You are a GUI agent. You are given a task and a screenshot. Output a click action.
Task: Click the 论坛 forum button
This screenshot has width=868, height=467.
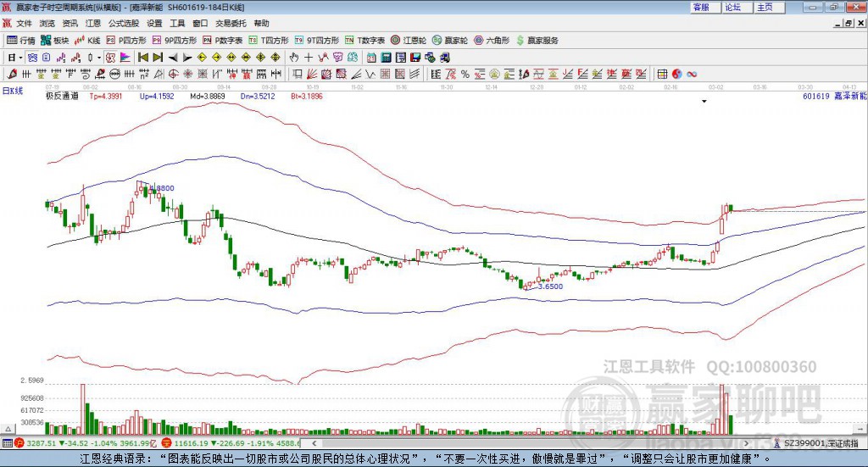pyautogui.click(x=737, y=7)
